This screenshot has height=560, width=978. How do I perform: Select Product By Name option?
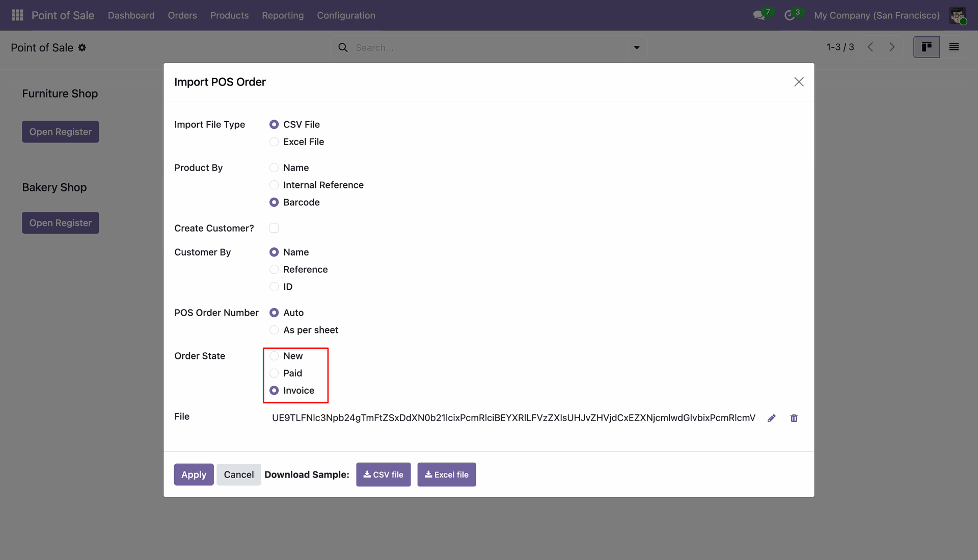(274, 167)
